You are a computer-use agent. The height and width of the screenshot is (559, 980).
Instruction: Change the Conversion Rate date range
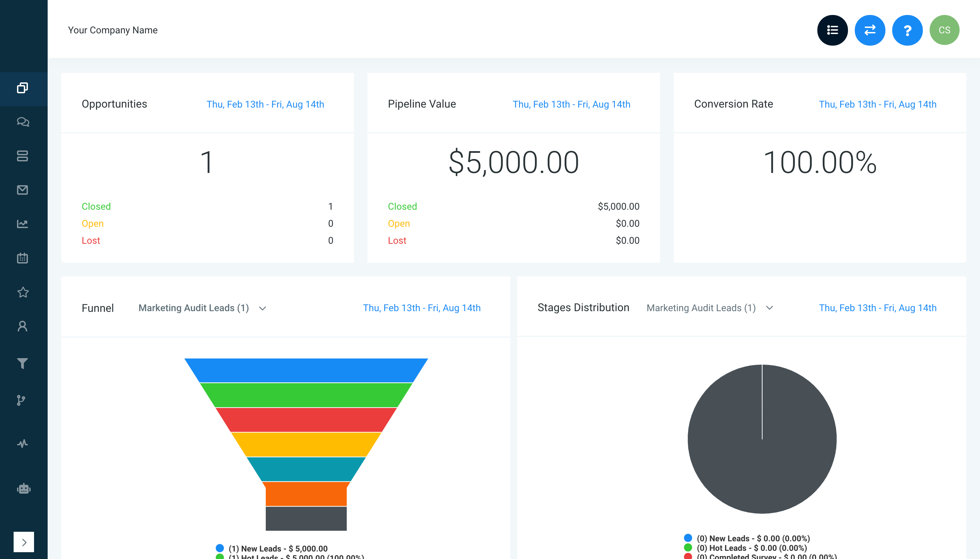tap(877, 105)
